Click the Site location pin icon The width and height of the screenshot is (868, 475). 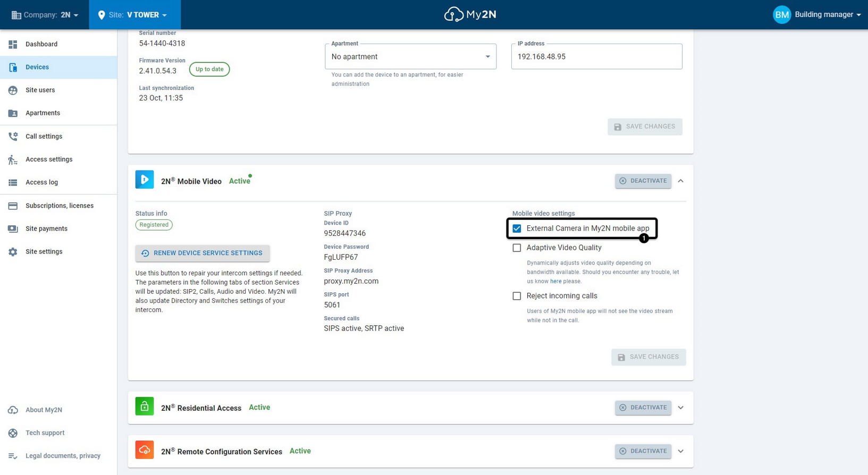pyautogui.click(x=101, y=15)
